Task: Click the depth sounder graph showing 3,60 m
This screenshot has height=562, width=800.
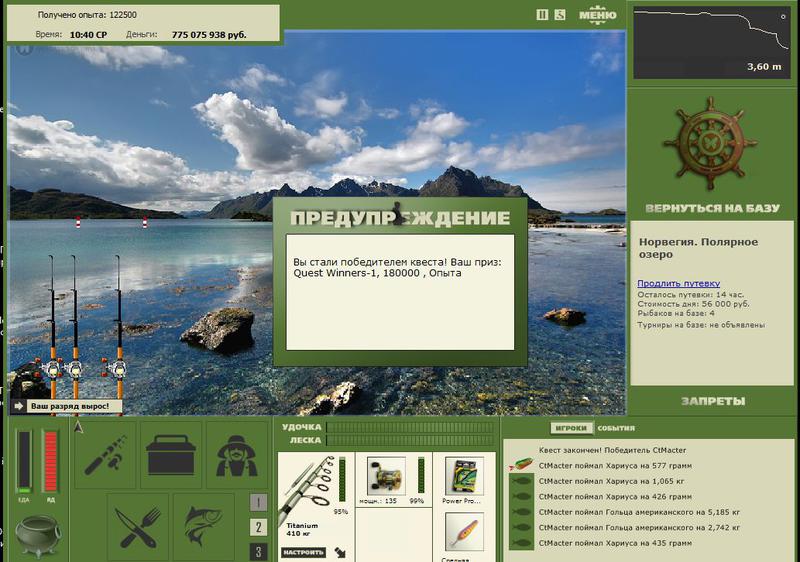Action: [x=711, y=42]
